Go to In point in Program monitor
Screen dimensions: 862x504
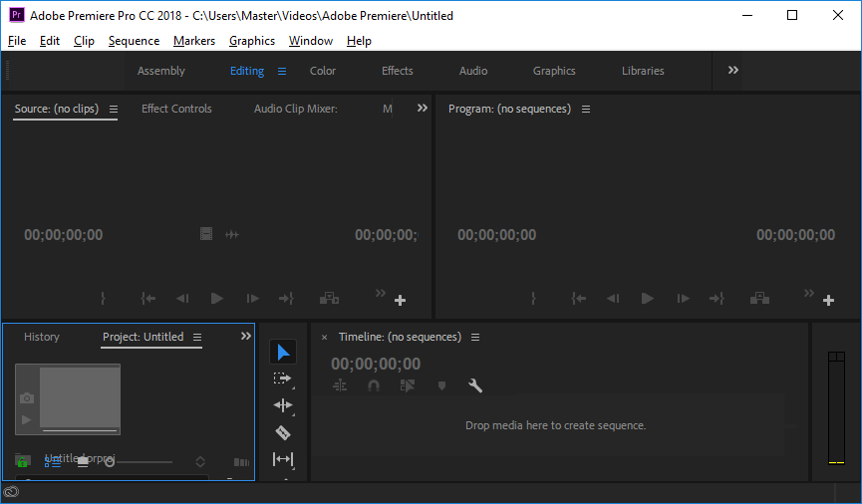(x=578, y=299)
